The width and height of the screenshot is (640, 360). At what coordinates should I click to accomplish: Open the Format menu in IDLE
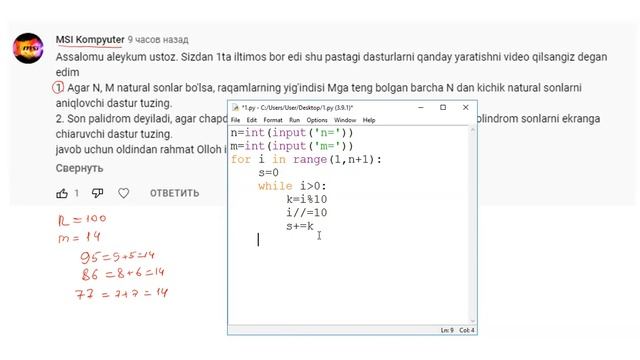[273, 120]
